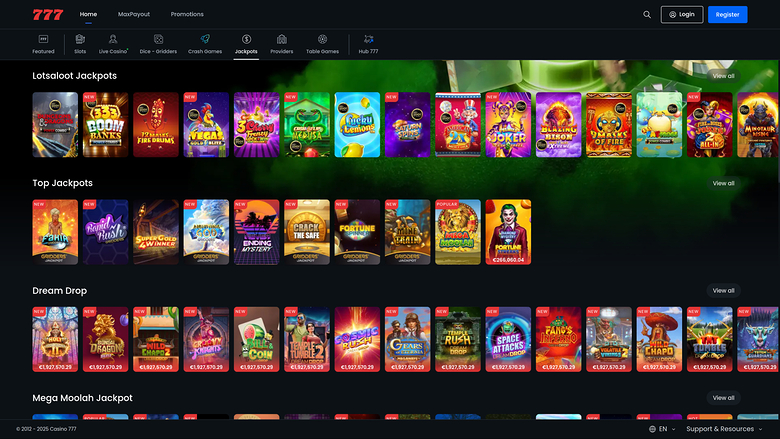This screenshot has height=439, width=780.
Task: Open the popular Mega Moolah game
Action: pyautogui.click(x=458, y=232)
